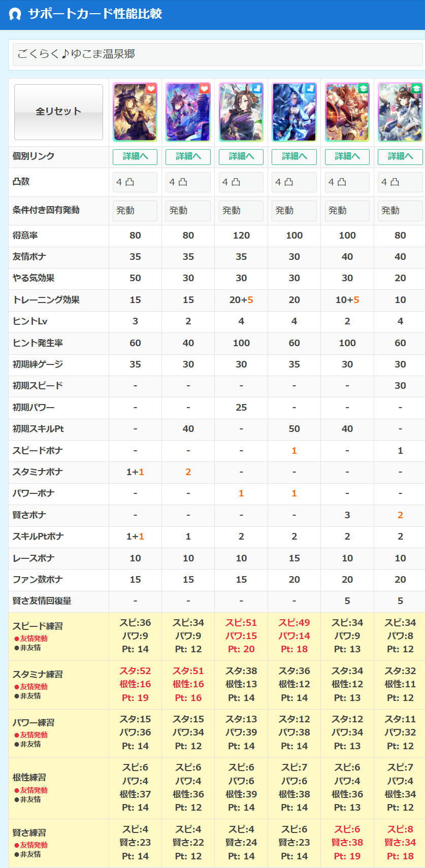Click the shoe type badge on fourth card

click(310, 89)
